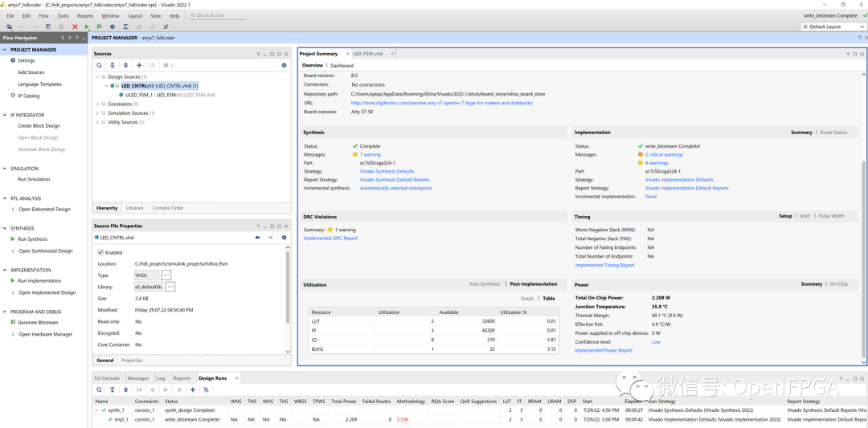Viewport: 868px width, 428px height.
Task: Show Post-Synthesis utilization
Action: pos(485,284)
